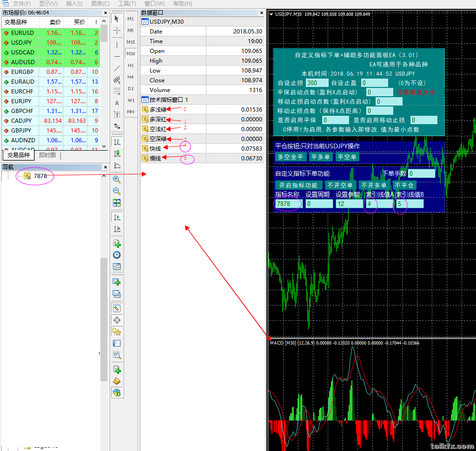Click the 平多单 button

pos(320,157)
